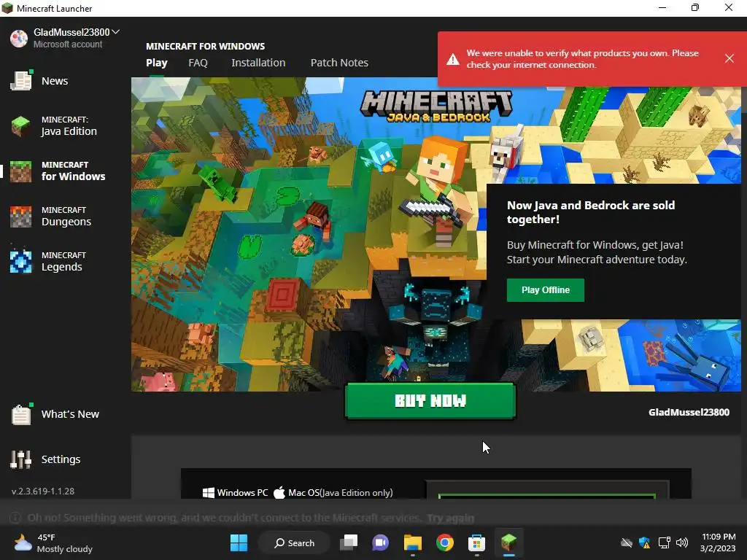Open Minecraft Legends blue icon
The width and height of the screenshot is (747, 560).
pos(21,262)
